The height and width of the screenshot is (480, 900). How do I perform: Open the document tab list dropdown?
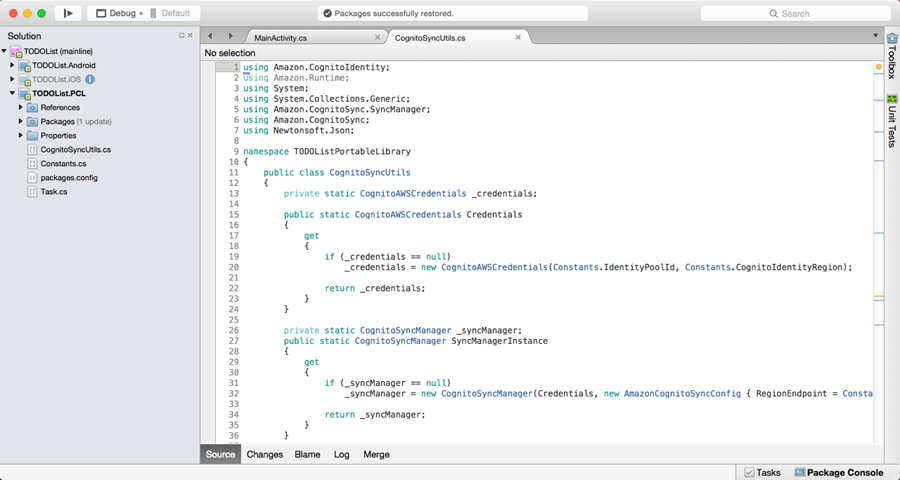[x=876, y=37]
